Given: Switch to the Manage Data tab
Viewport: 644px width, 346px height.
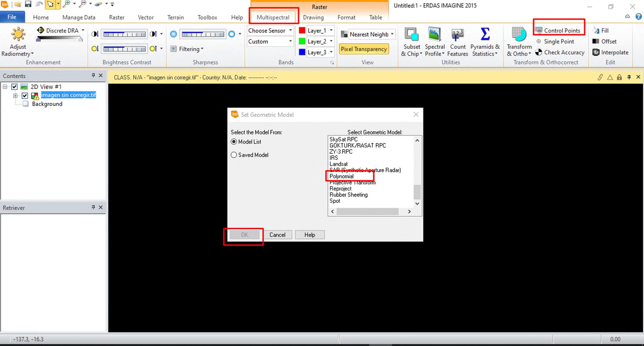Looking at the screenshot, I should (x=79, y=17).
